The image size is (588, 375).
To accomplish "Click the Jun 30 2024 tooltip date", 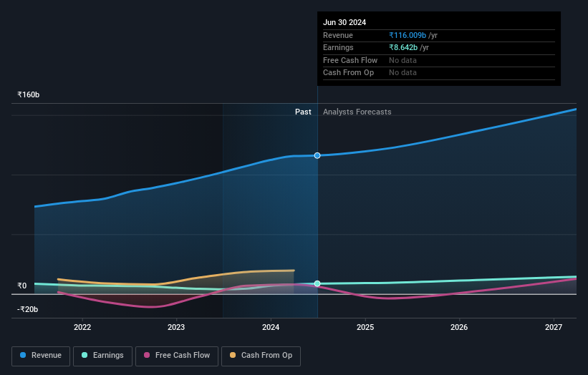I will 344,22.
